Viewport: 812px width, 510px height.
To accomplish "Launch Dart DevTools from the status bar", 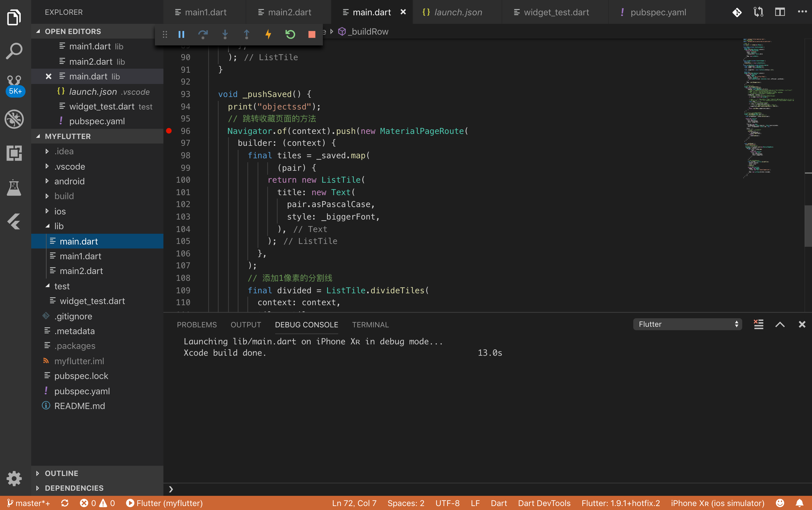I will click(544, 503).
